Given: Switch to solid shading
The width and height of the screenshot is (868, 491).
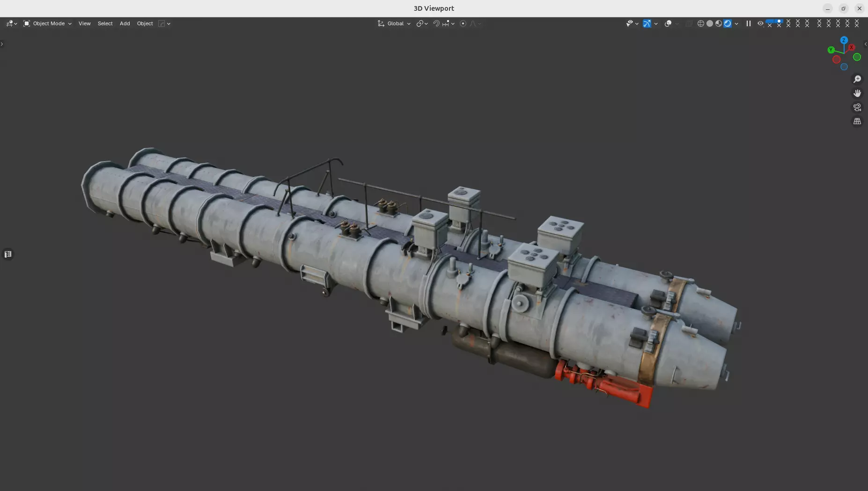Looking at the screenshot, I should tap(710, 23).
